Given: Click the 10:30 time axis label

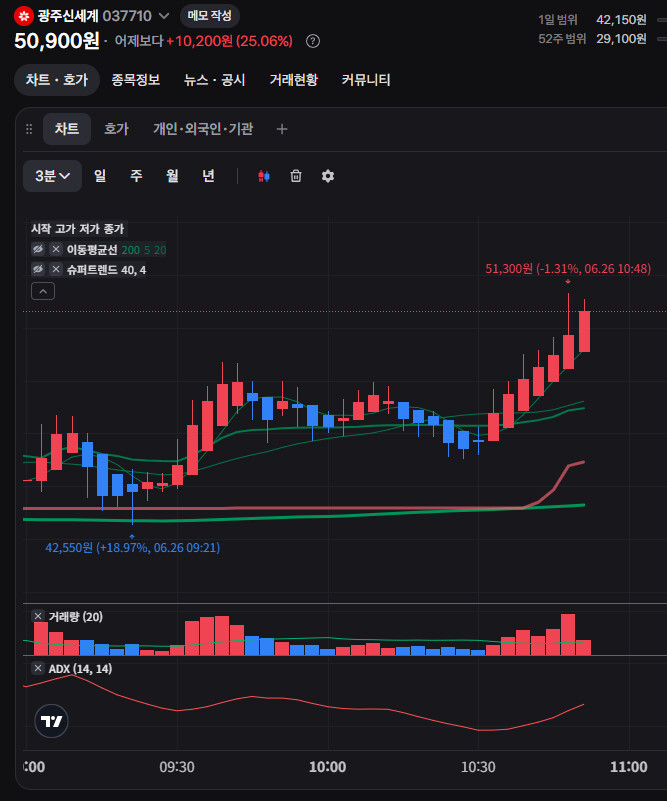Looking at the screenshot, I should tap(478, 767).
